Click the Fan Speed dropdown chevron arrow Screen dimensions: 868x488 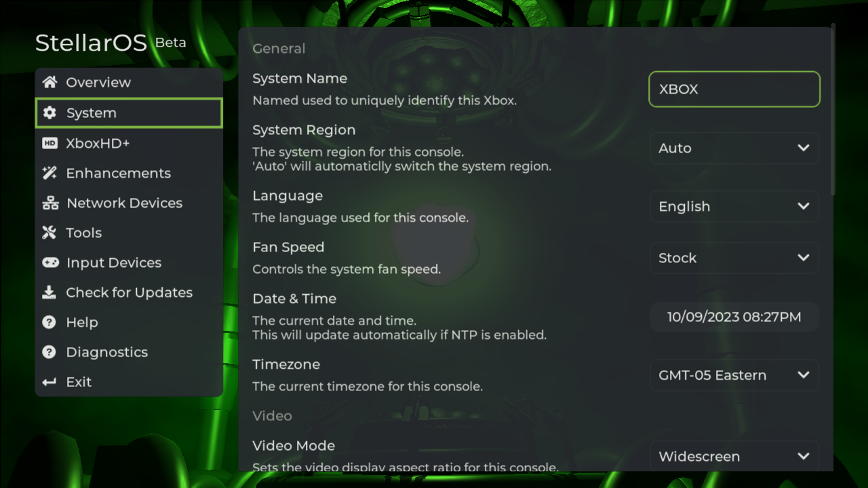(x=804, y=258)
